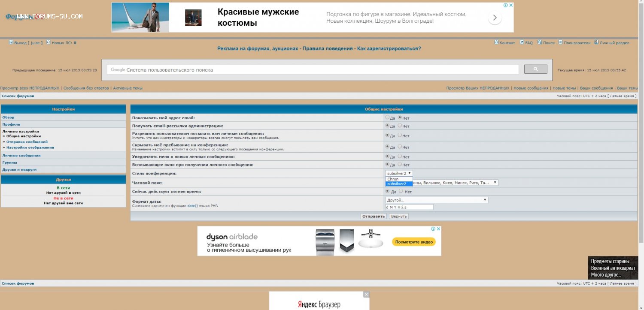Open Профиль section in settings sidebar
Screen dimensions: 644x310
click(x=11, y=124)
